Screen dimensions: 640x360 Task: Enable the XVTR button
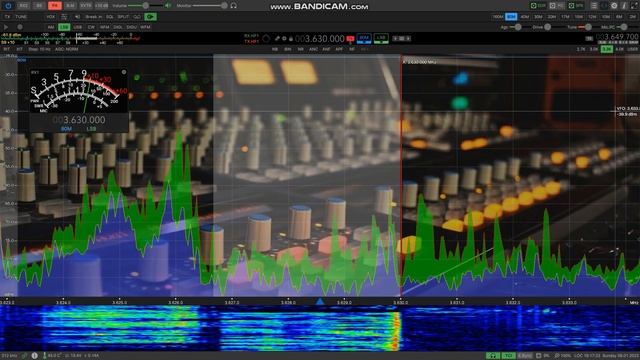[86, 6]
